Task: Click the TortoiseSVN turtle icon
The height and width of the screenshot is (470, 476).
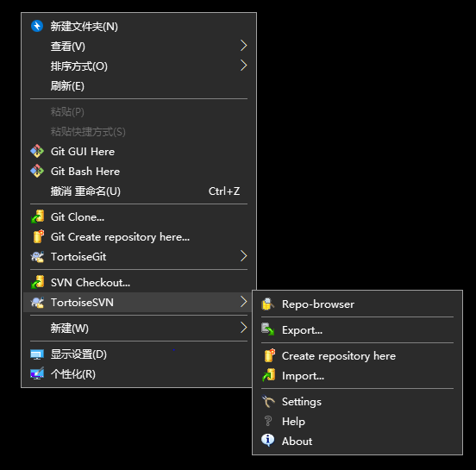Action: tap(37, 302)
